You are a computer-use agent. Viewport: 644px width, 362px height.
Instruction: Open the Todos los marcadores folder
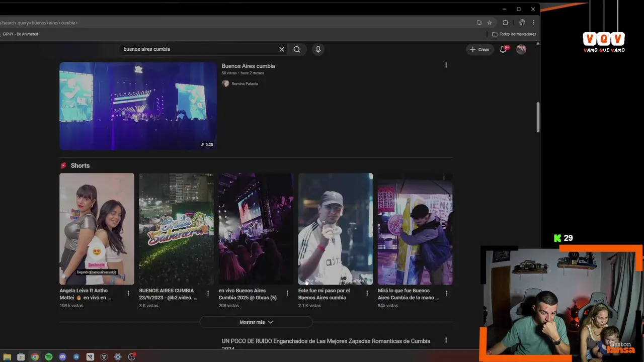pos(514,34)
